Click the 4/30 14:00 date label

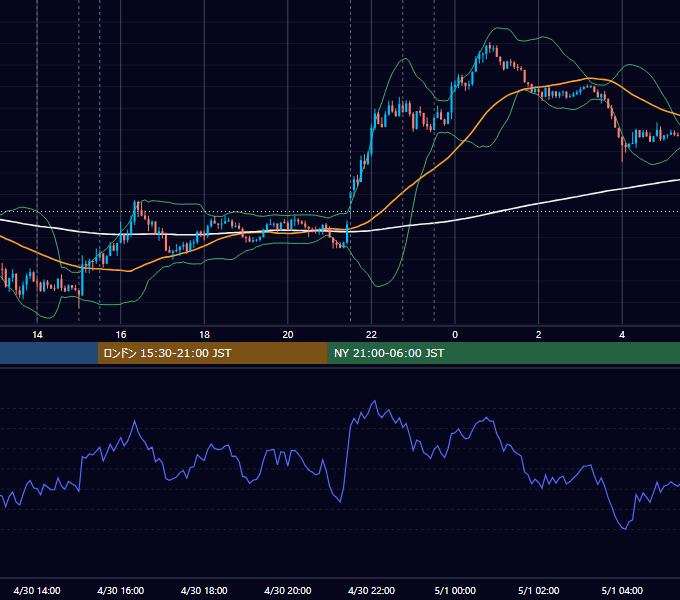37,590
